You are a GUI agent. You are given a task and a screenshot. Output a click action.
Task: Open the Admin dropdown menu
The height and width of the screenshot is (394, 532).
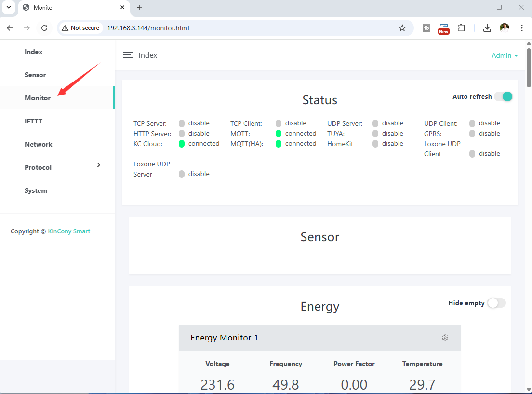click(504, 55)
